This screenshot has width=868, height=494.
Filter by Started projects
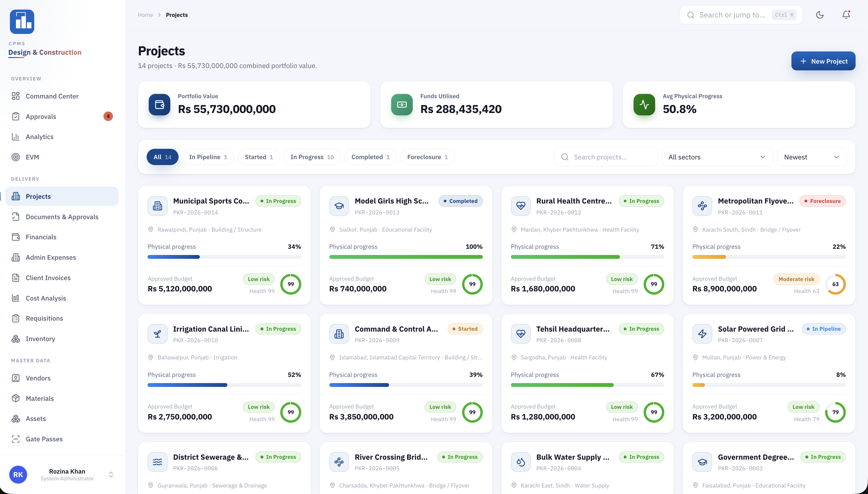point(259,157)
